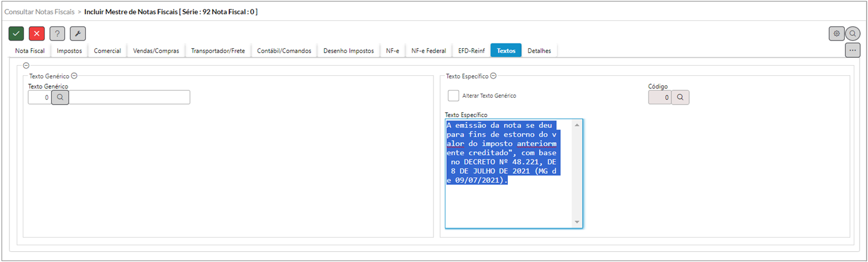Switch to the Nota Fiscal tab

pos(30,51)
